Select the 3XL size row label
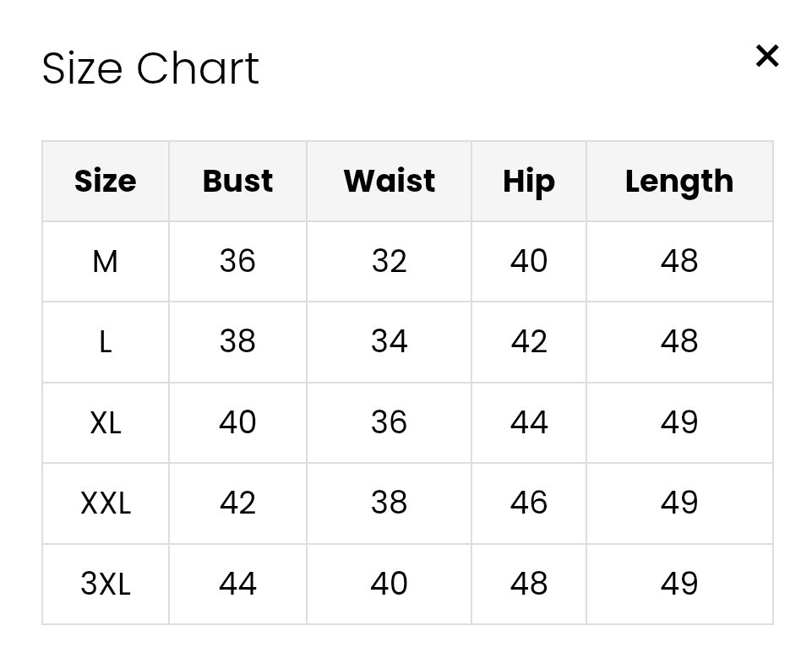The width and height of the screenshot is (812, 669). click(106, 584)
